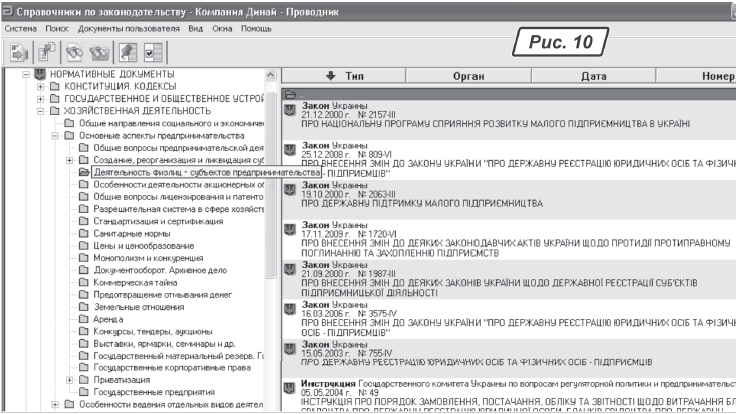Click the checklist toolbar icon
Screen dimensions: 736x414
click(154, 50)
